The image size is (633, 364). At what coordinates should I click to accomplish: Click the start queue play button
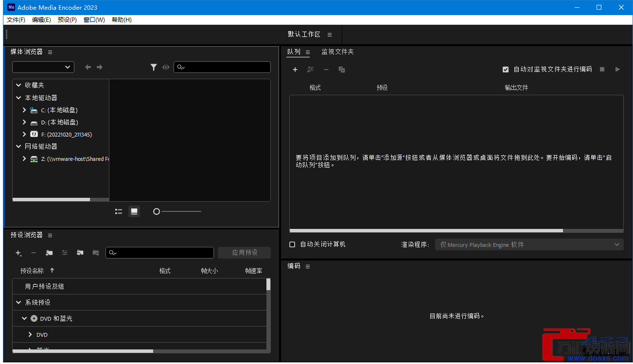pyautogui.click(x=617, y=69)
